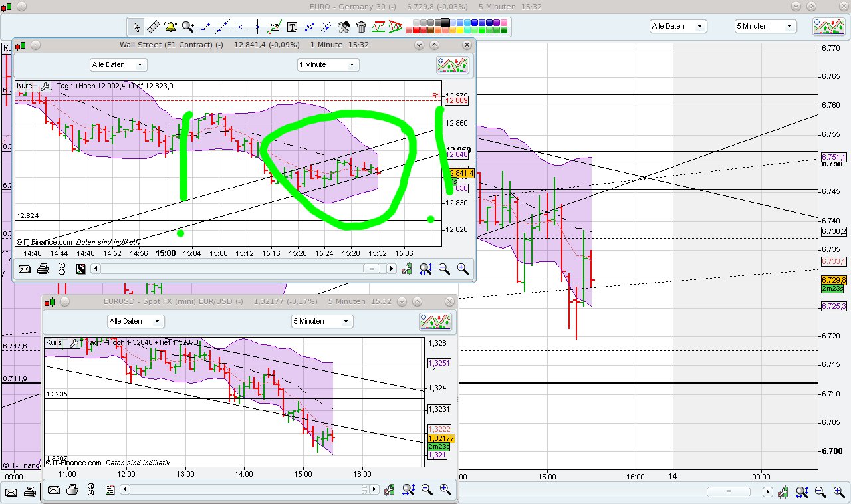
Task: Open the chart style selector top right
Action: [x=828, y=27]
